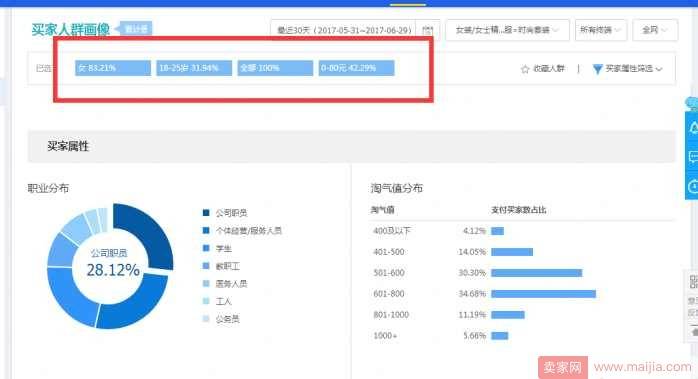Click the 18-25岁 31.94% filter tag
This screenshot has height=379, width=698.
194,68
